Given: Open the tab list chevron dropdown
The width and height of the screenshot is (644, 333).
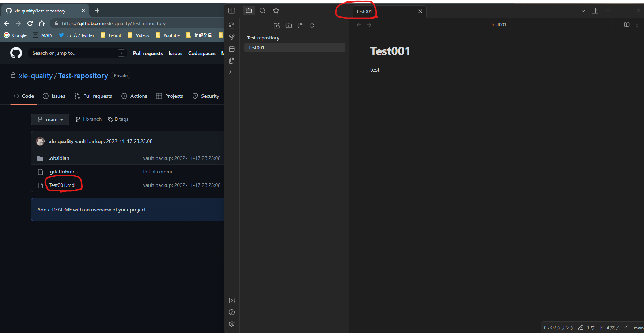Looking at the screenshot, I should pos(583,11).
